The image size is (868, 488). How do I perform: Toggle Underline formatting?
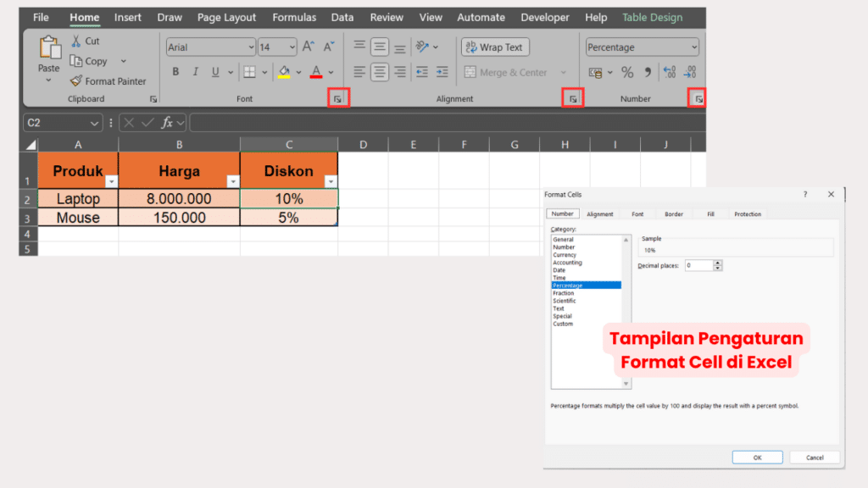coord(214,71)
